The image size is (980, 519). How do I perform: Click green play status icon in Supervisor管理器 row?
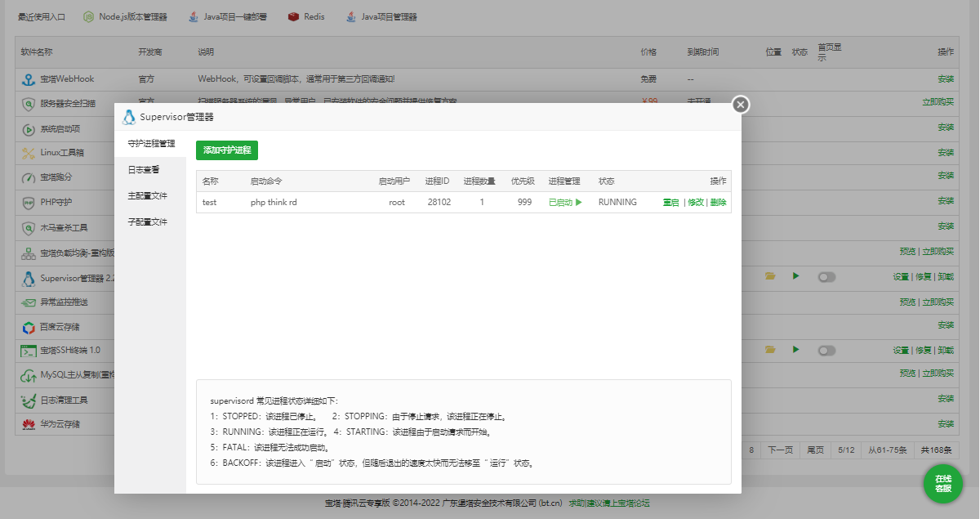796,276
